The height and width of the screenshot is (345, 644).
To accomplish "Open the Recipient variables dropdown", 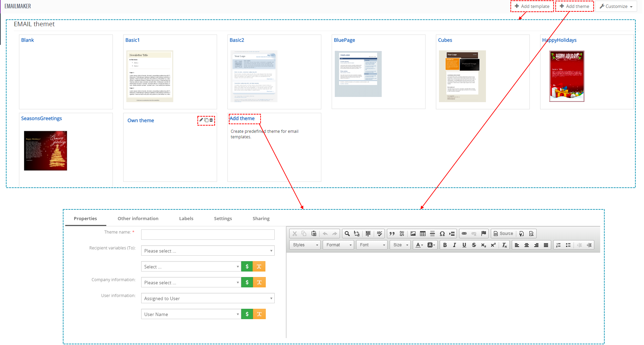I will click(208, 251).
